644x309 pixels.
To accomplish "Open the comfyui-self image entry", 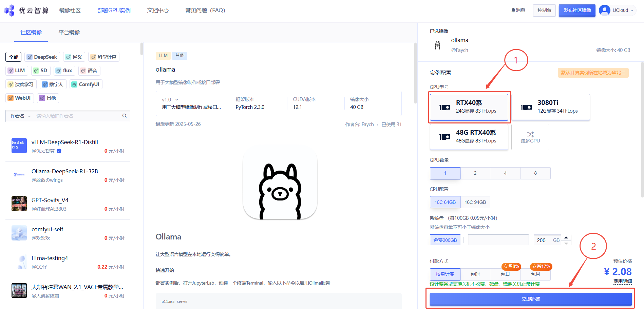I will click(68, 233).
